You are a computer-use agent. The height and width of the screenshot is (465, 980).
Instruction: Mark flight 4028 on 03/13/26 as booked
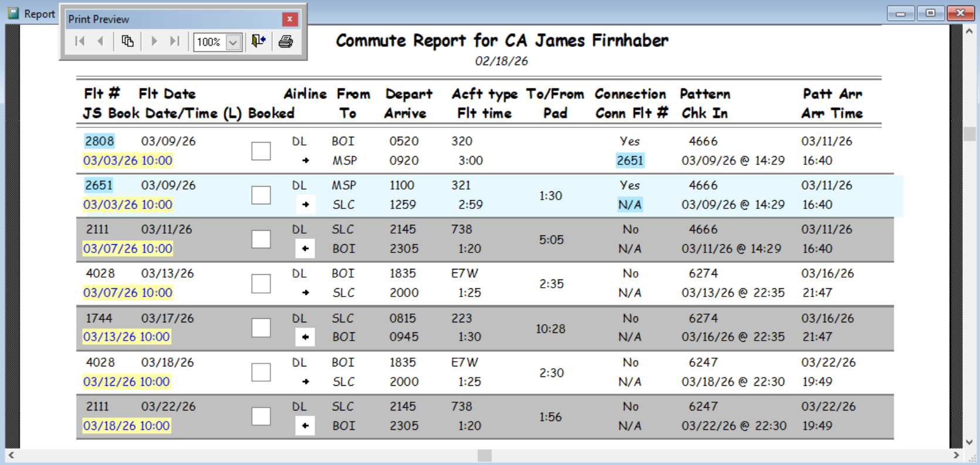(261, 284)
